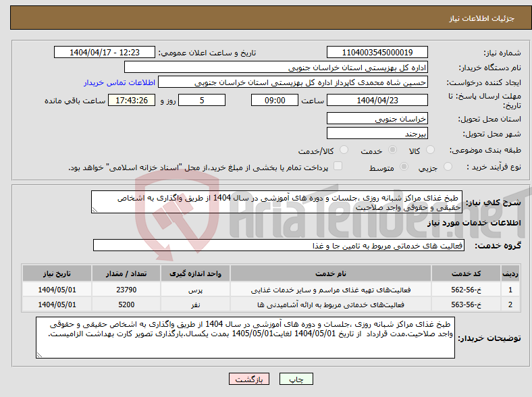Click the بازگشت (back) button
The width and height of the screenshot is (532, 397).
[249, 379]
